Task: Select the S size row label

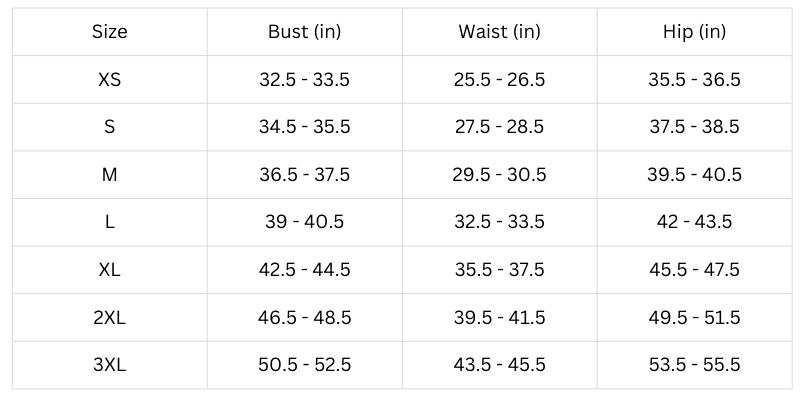Action: pos(110,127)
